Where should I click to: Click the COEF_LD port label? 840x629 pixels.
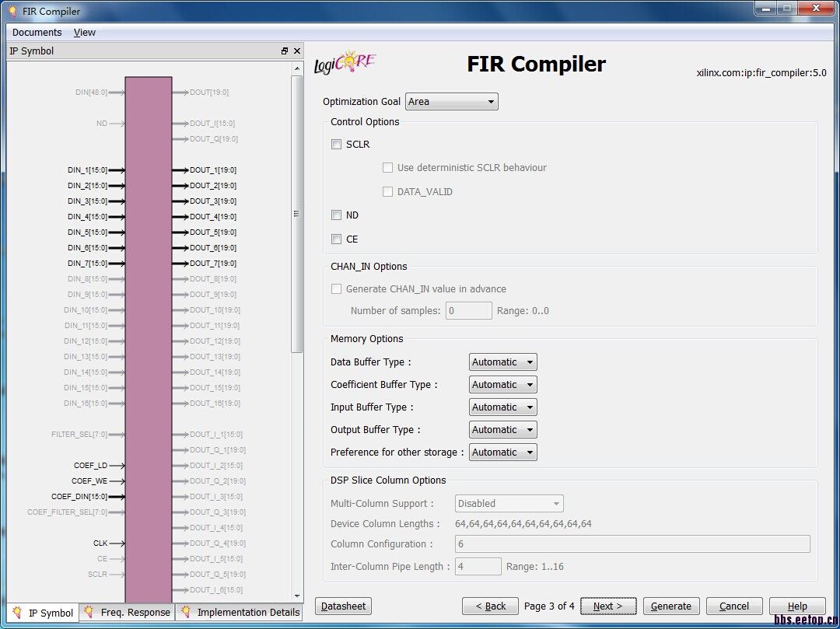pyautogui.click(x=90, y=466)
